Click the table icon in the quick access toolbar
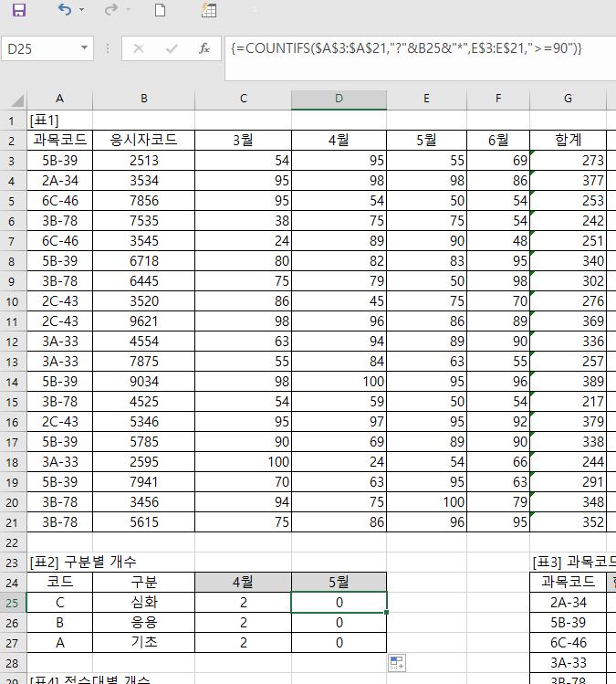This screenshot has height=684, width=616. click(x=209, y=11)
